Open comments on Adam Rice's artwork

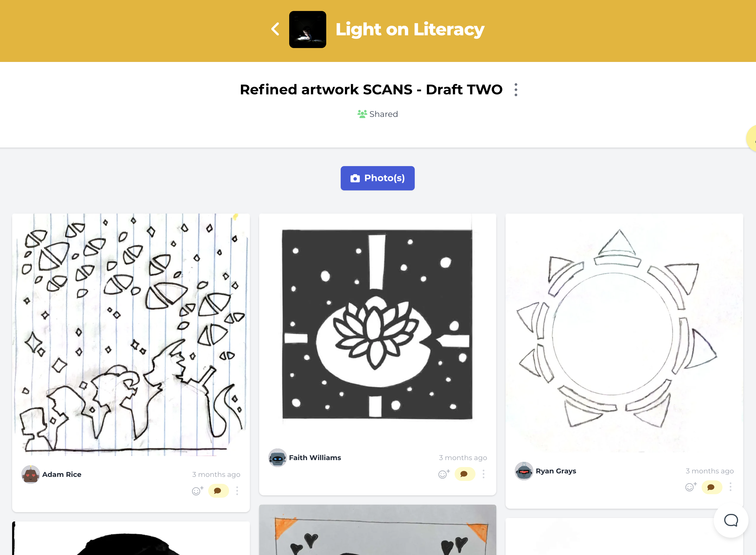point(218,491)
